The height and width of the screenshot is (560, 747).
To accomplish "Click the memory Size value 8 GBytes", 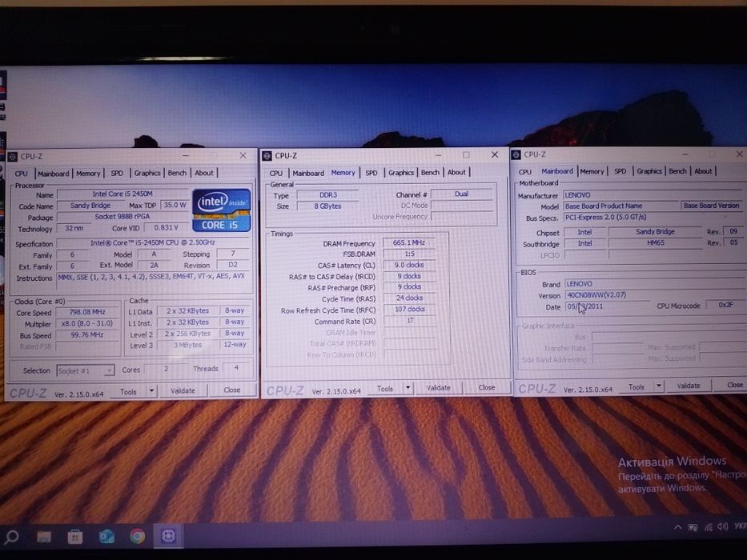I will pyautogui.click(x=327, y=206).
